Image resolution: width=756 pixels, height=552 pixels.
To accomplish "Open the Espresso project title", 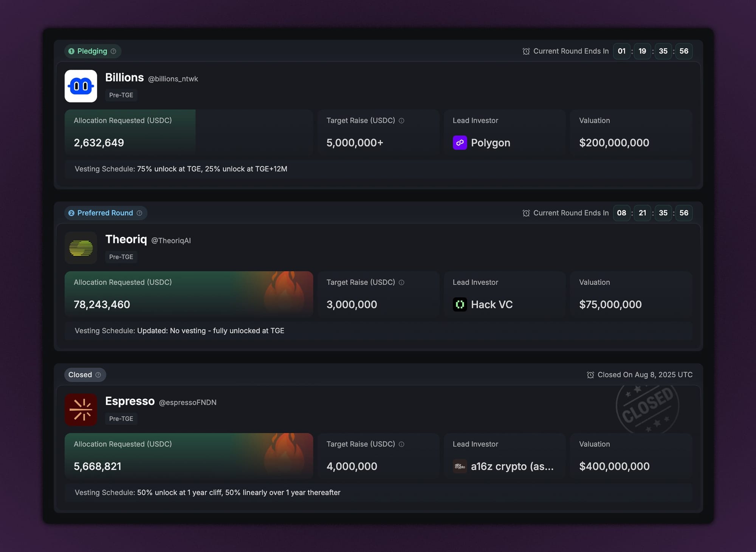I will click(x=130, y=401).
